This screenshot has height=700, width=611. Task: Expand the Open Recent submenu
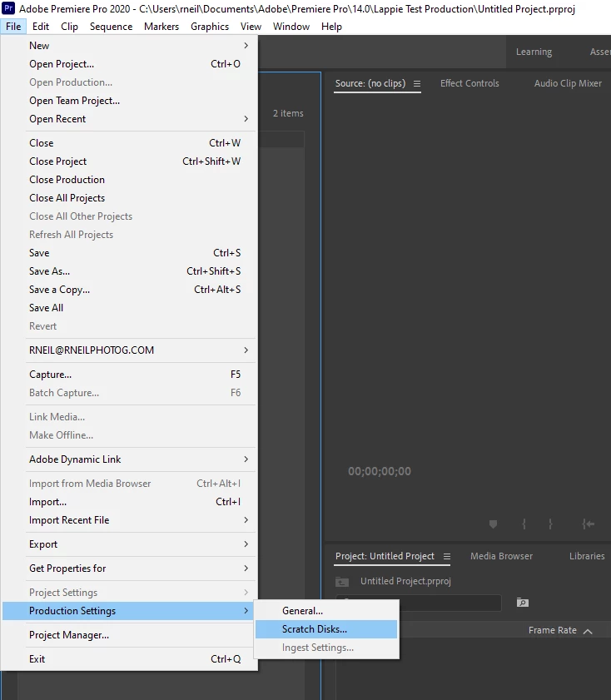pos(246,119)
